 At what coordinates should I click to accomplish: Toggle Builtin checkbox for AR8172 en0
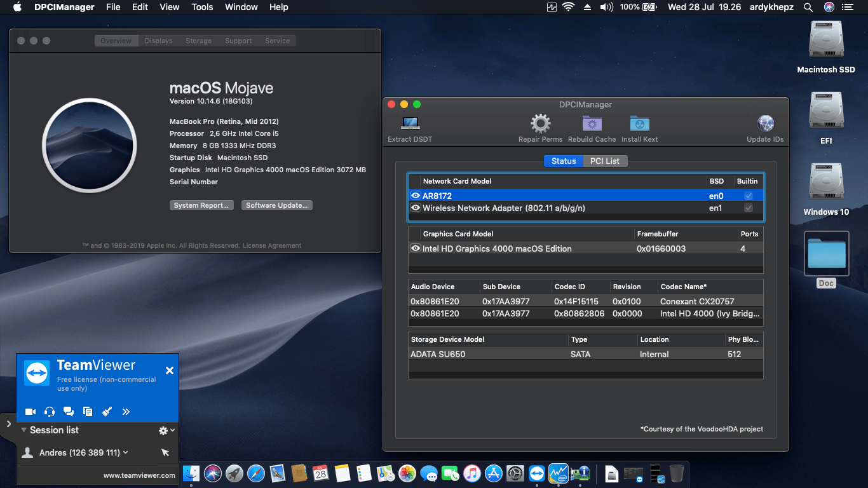(749, 196)
